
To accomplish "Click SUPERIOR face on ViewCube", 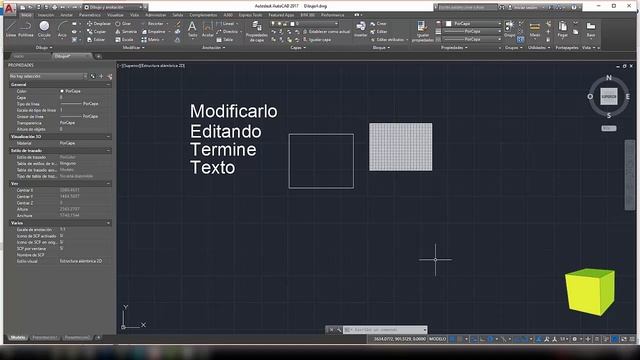I will pos(609,97).
